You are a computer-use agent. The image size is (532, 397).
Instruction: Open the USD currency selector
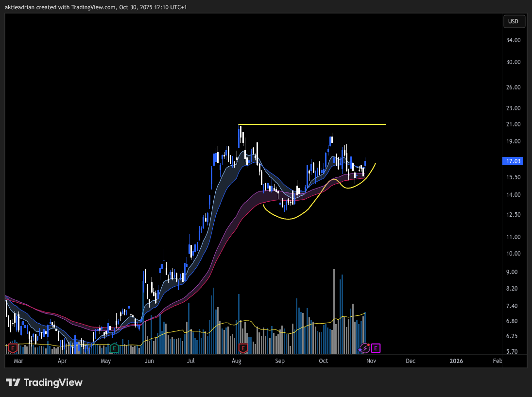click(x=513, y=21)
